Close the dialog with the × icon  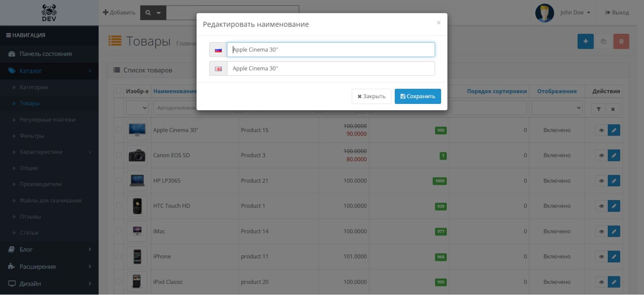click(439, 23)
